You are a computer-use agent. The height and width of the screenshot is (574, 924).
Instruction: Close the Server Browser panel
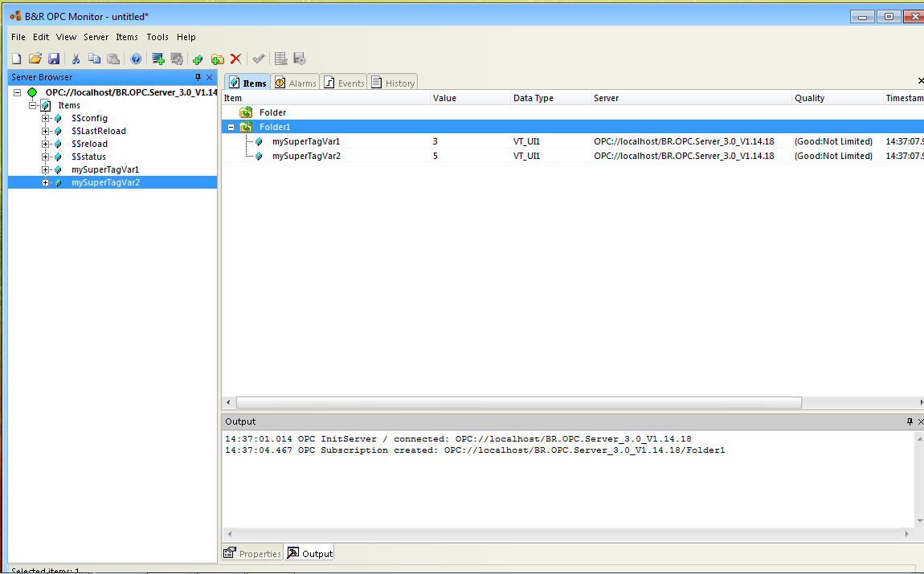click(209, 77)
